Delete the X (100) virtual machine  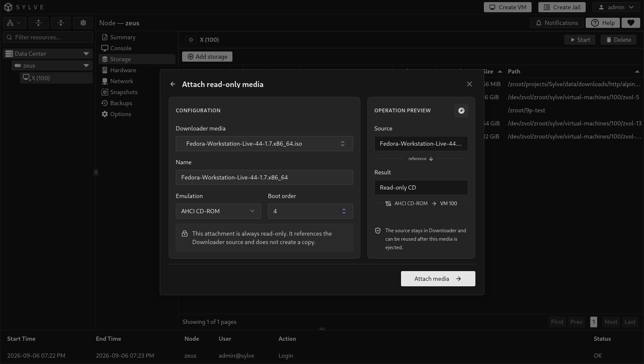(x=618, y=40)
